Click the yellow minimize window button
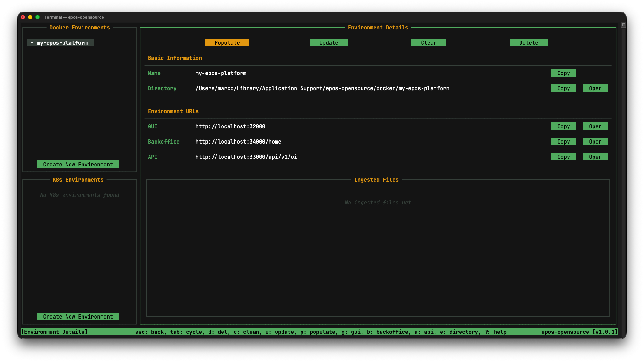The image size is (644, 362). [x=30, y=17]
